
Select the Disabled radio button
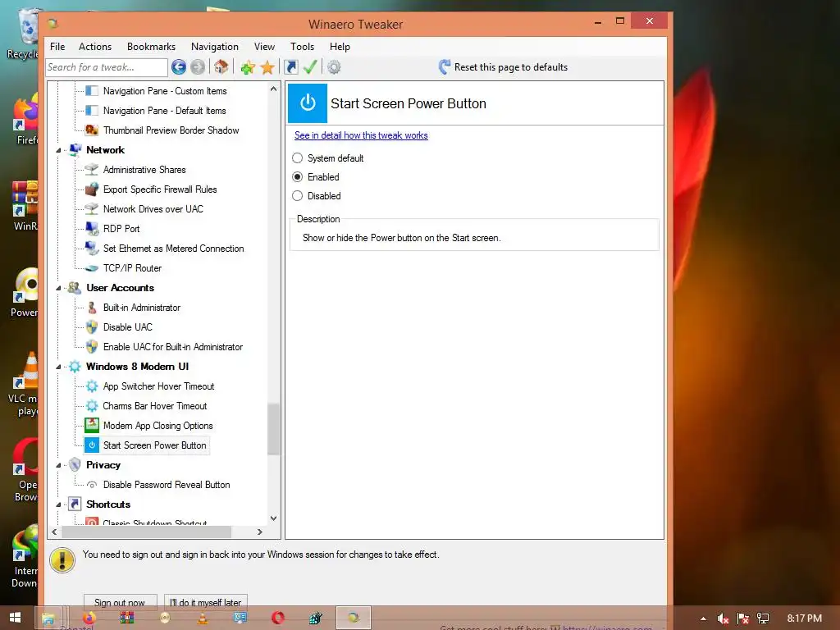297,196
